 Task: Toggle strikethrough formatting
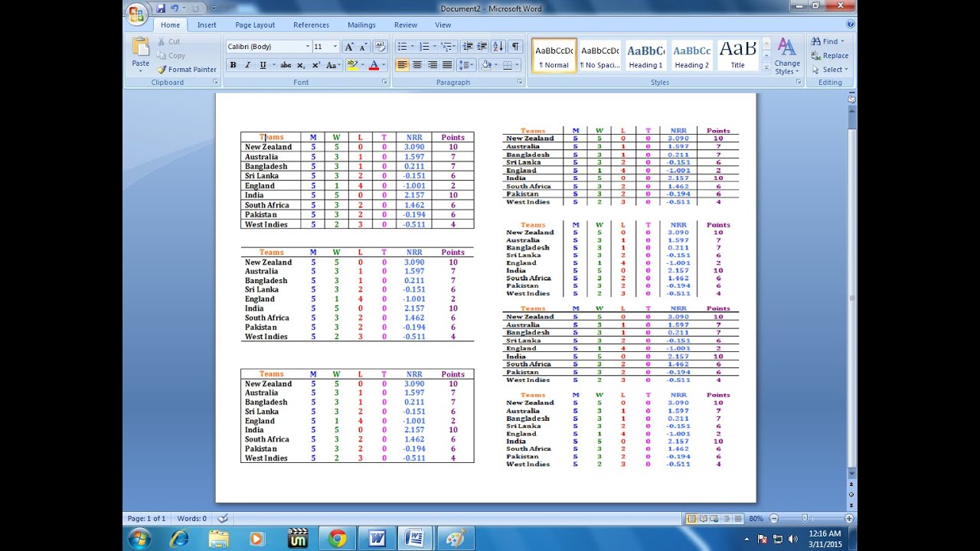[x=286, y=65]
